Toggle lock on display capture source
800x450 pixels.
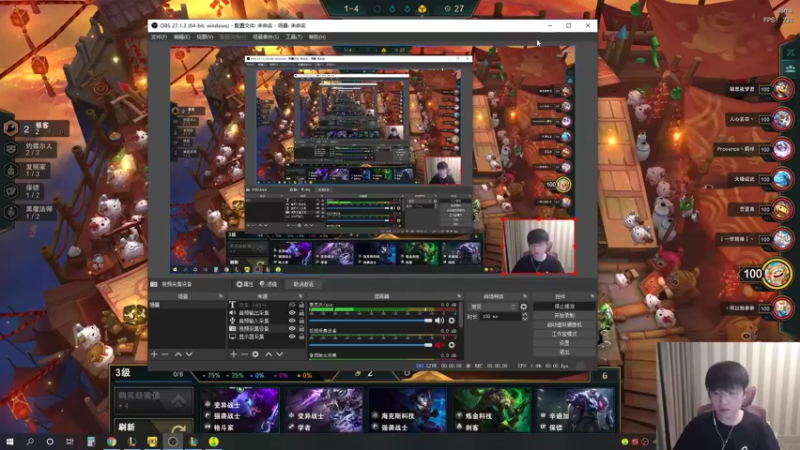coord(301,337)
